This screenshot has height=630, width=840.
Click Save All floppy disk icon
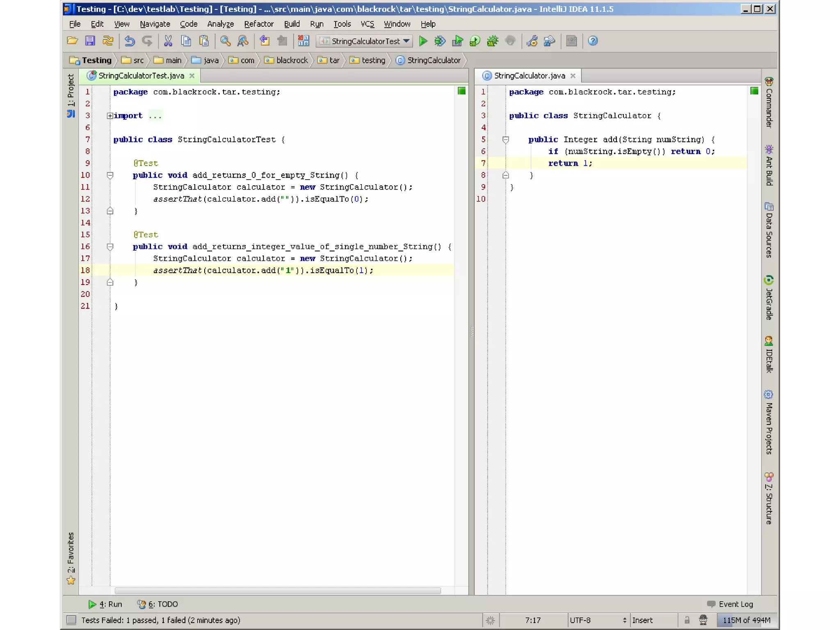pyautogui.click(x=90, y=41)
